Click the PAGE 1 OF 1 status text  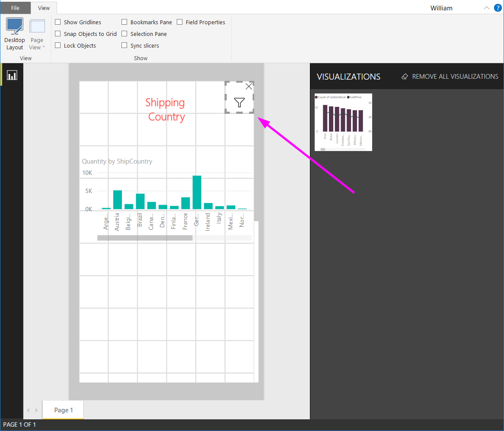pyautogui.click(x=19, y=425)
